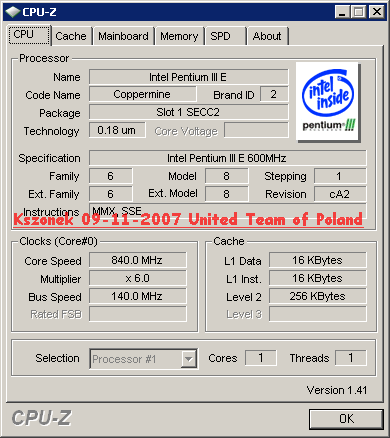This screenshot has width=390, height=438.
Task: Click the Specification field showing 600MHz
Action: coord(228,158)
